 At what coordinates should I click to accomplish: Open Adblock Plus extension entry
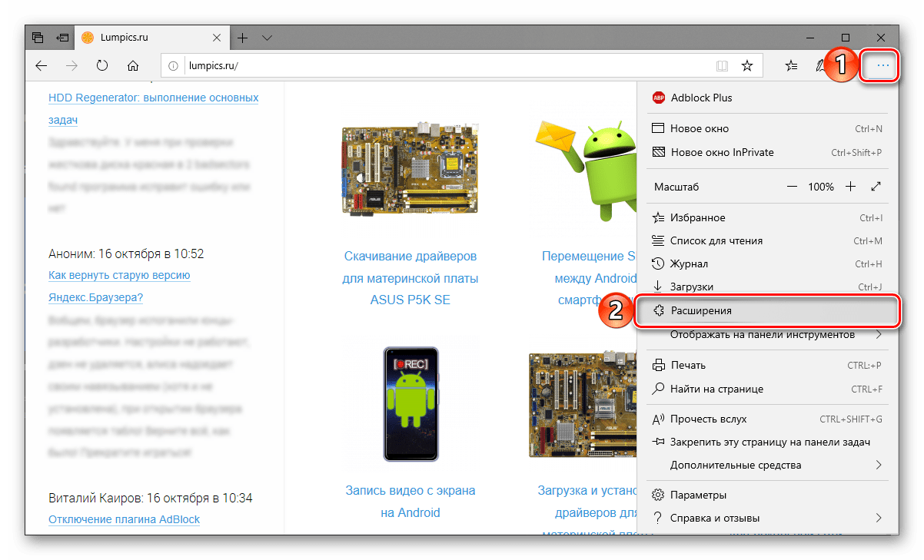click(x=701, y=98)
